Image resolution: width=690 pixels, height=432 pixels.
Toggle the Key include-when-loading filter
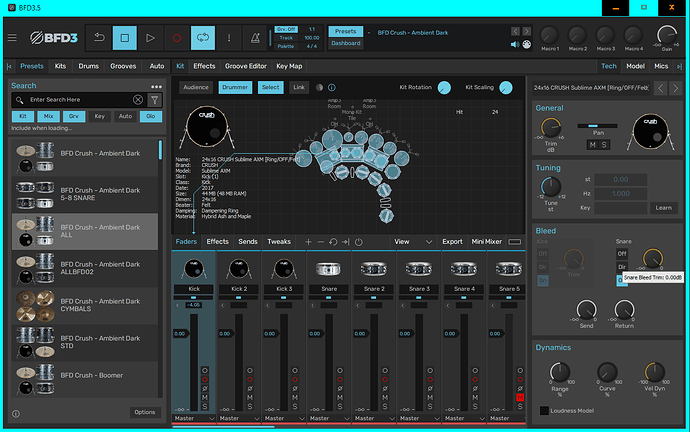point(99,117)
